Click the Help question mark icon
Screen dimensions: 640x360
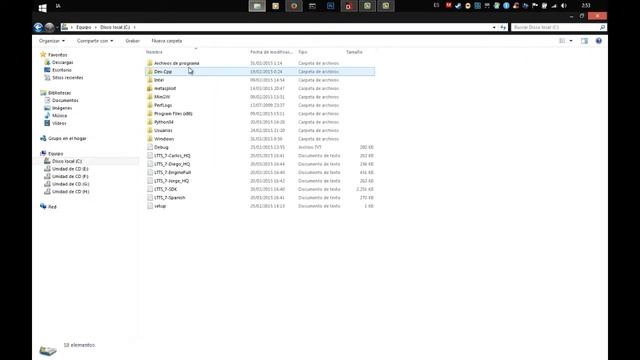point(599,41)
